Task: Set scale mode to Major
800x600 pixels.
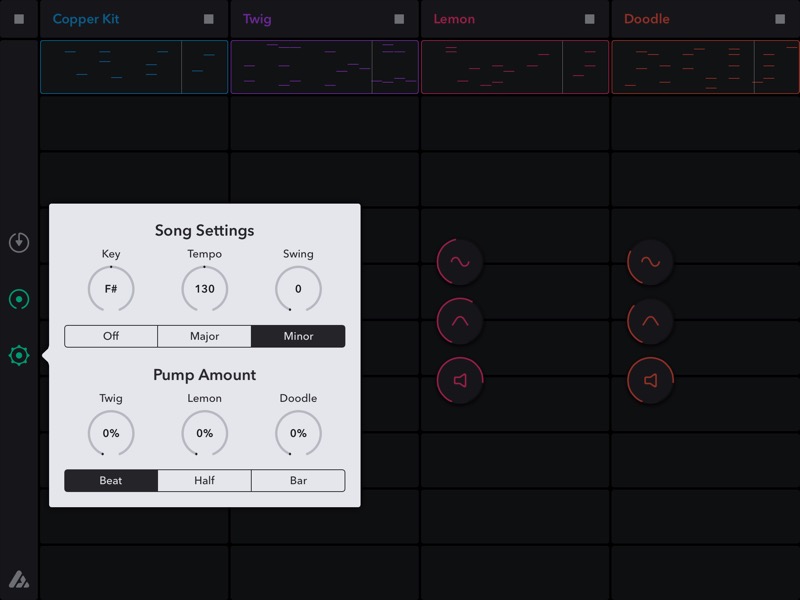Action: pyautogui.click(x=205, y=336)
